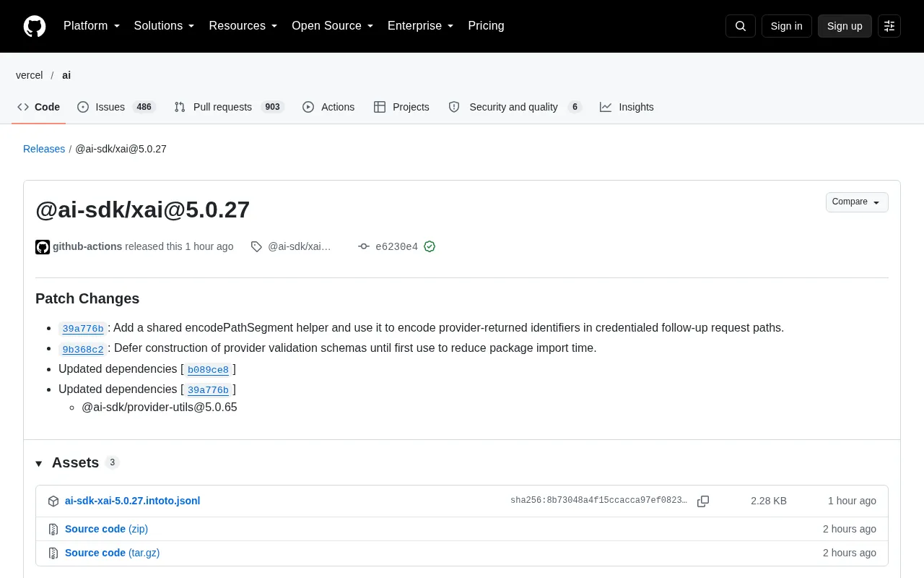Open the appearance settings icon button
Image resolution: width=924 pixels, height=578 pixels.
[x=889, y=26]
